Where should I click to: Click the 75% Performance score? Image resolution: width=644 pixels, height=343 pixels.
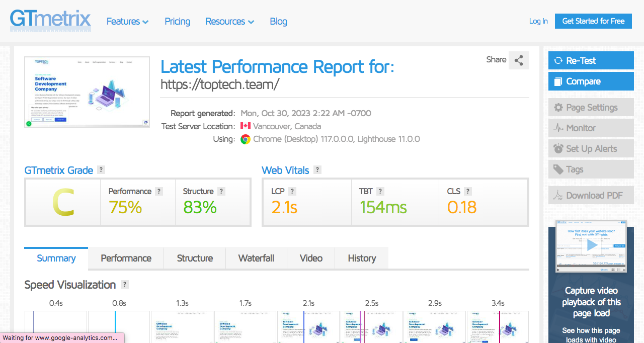click(125, 207)
